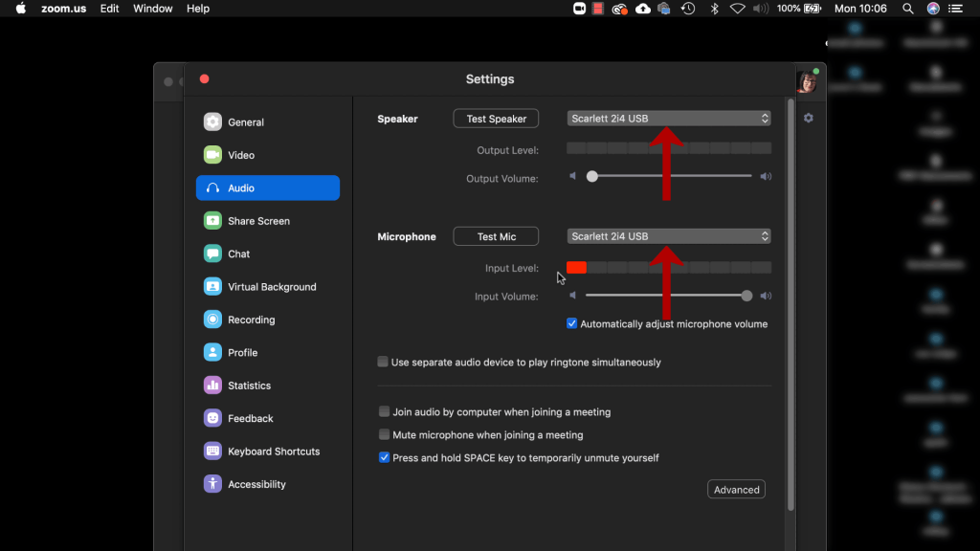This screenshot has width=980, height=551.
Task: Click the Advanced button
Action: tap(736, 490)
